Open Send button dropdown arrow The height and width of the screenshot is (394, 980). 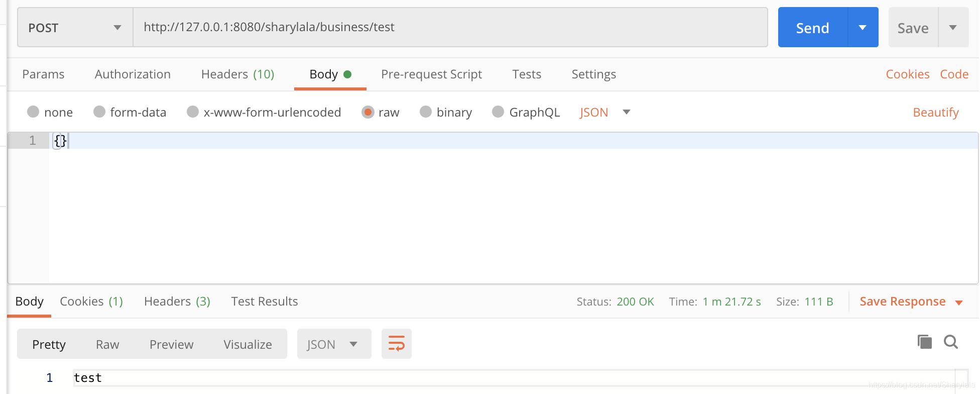tap(863, 28)
